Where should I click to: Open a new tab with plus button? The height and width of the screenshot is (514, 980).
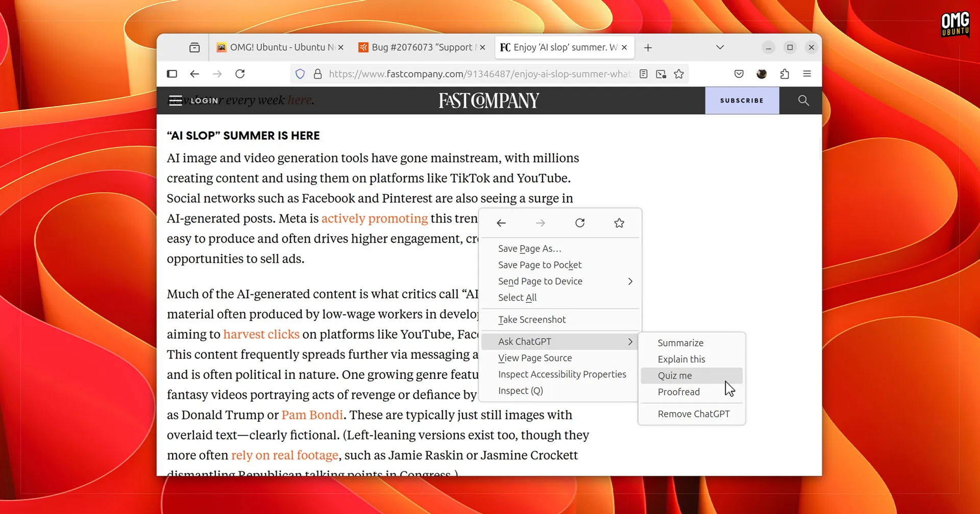pos(648,47)
